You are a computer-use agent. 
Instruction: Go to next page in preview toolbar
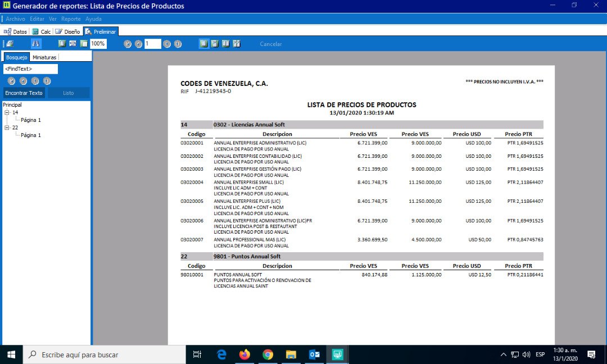click(x=167, y=44)
